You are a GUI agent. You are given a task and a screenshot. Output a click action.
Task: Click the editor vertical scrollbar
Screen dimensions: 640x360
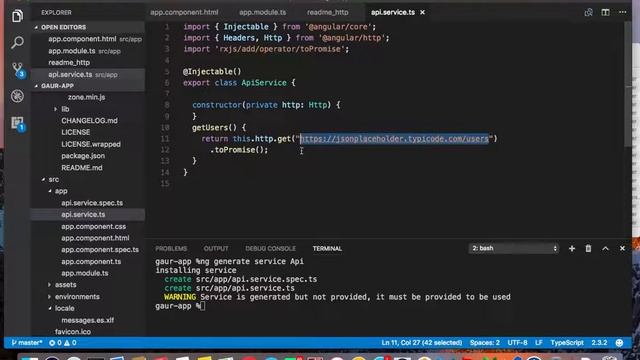pos(628,84)
